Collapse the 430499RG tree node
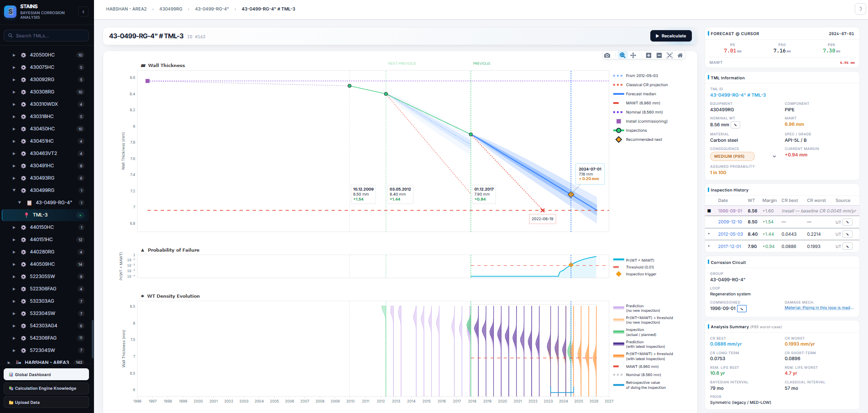 [14, 191]
